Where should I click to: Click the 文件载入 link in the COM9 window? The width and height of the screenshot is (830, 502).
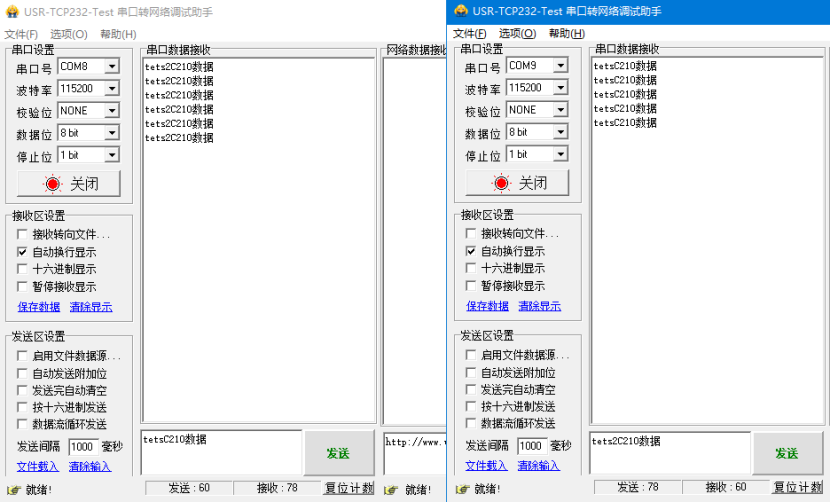486,465
